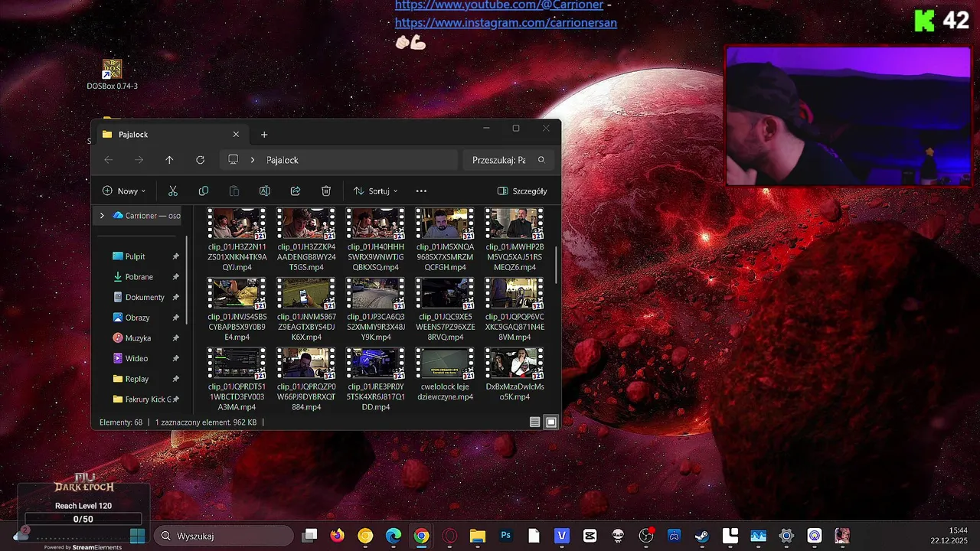Open Task View on the taskbar
The height and width of the screenshot is (551, 980).
tap(309, 536)
